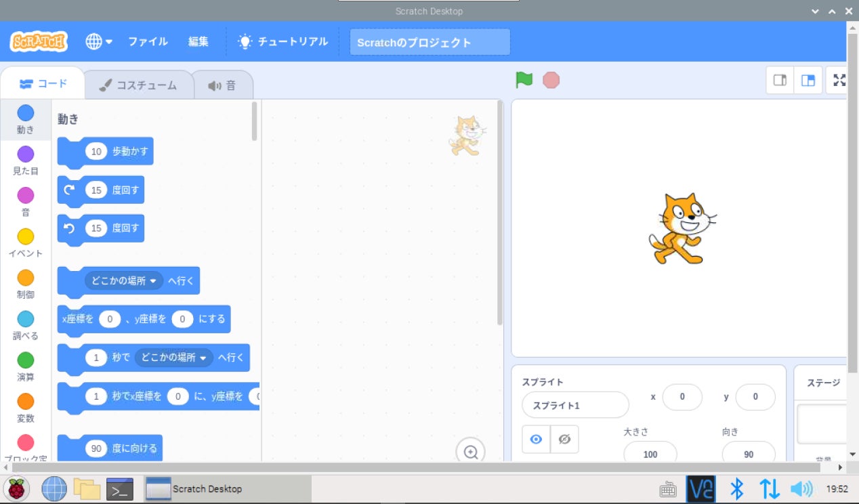Image resolution: width=859 pixels, height=504 pixels.
Task: Open the チュートリアル page
Action: (x=282, y=41)
